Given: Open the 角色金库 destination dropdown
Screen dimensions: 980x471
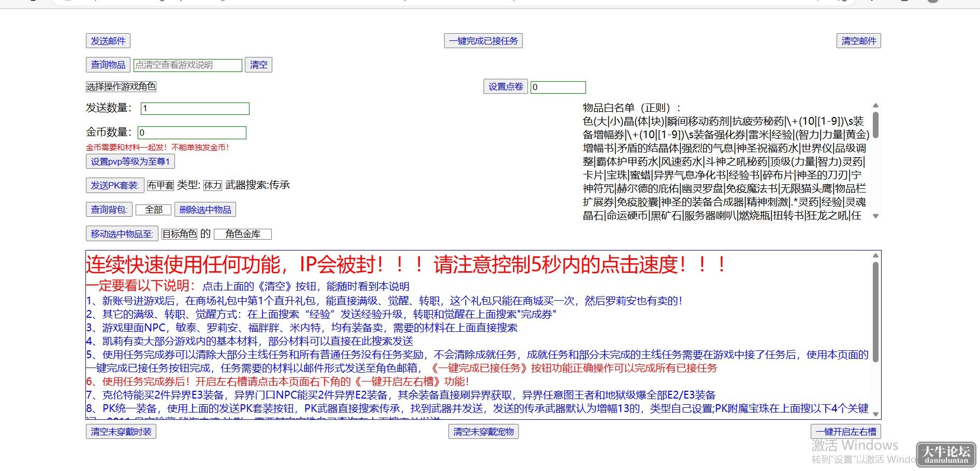Looking at the screenshot, I should (243, 234).
